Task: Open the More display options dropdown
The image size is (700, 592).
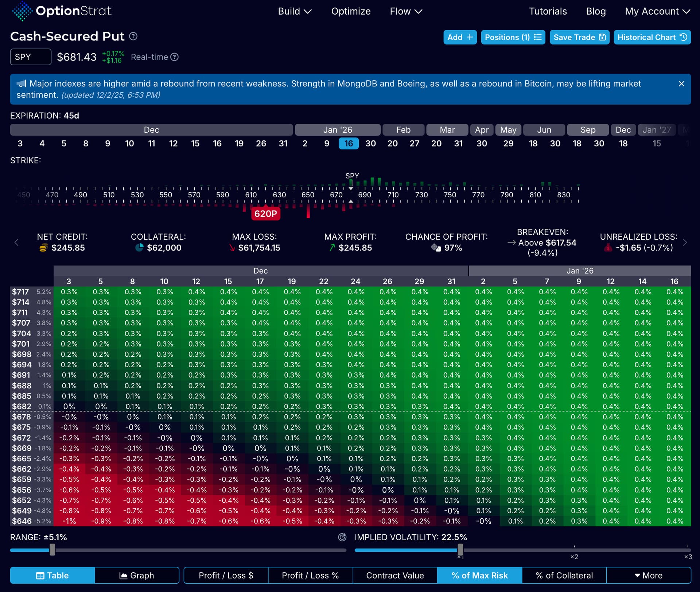Action: tap(648, 575)
